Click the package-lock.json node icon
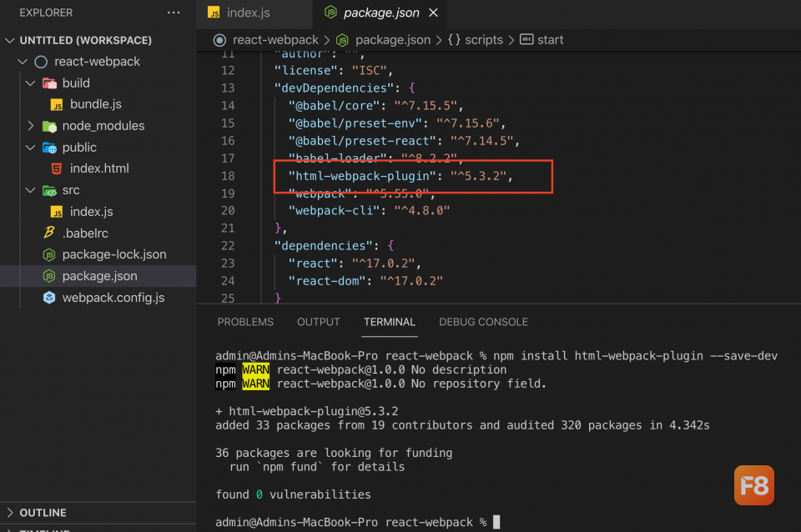This screenshot has height=532, width=801. coord(49,255)
